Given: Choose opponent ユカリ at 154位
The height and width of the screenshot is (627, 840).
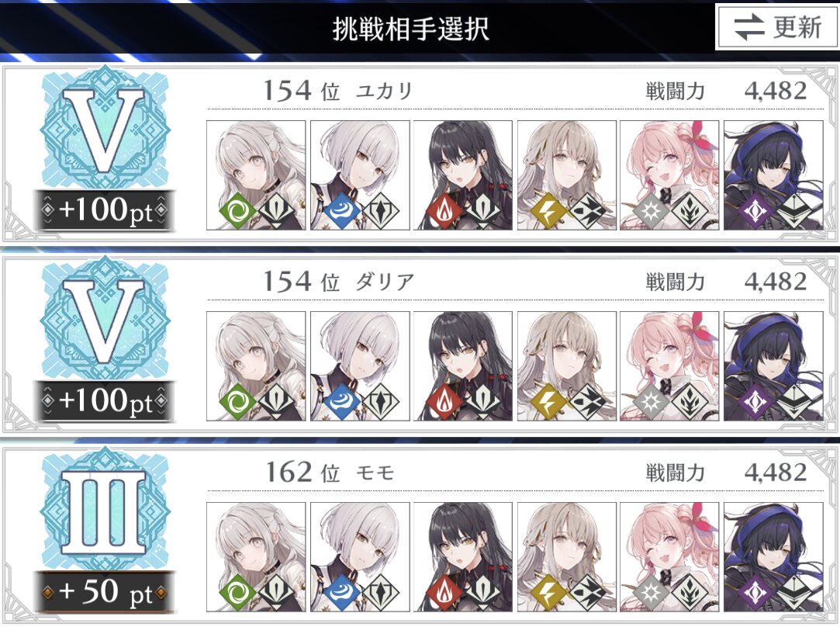Looking at the screenshot, I should tap(420, 154).
